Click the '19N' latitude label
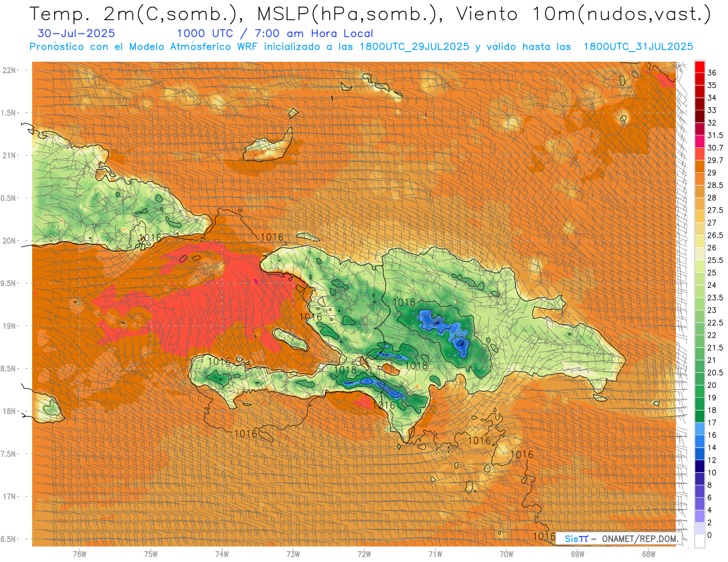Image resolution: width=728 pixels, height=562 pixels. pos(10,326)
